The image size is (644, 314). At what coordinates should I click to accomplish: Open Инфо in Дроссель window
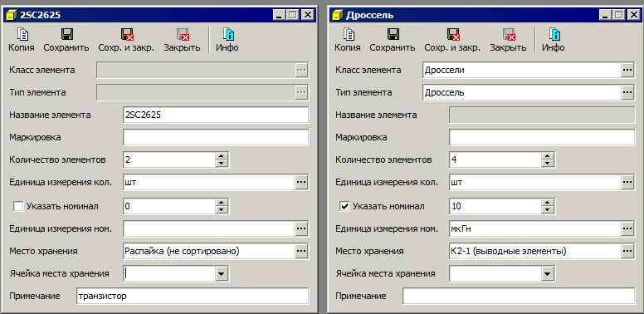pos(554,40)
